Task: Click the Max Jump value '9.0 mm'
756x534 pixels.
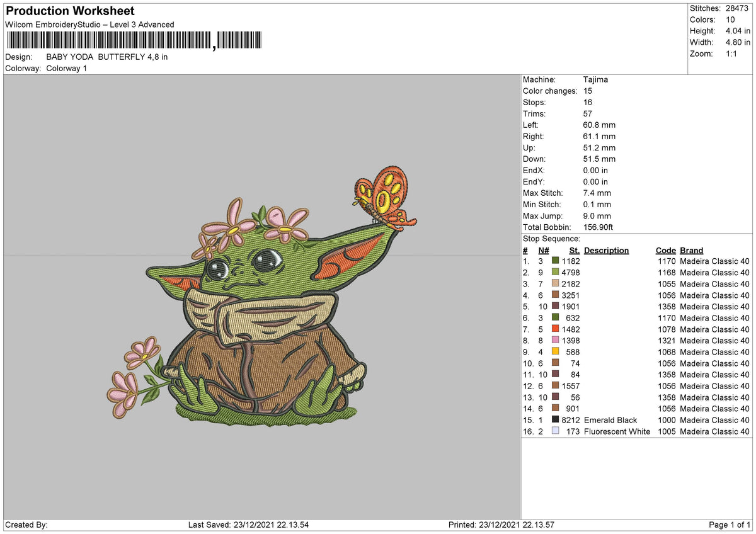Action: [x=597, y=216]
